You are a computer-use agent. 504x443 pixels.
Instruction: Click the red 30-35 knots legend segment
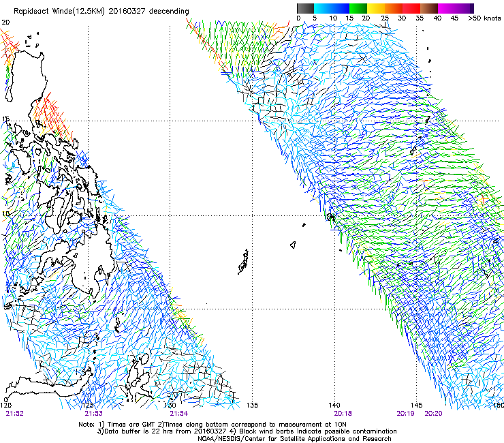point(411,8)
